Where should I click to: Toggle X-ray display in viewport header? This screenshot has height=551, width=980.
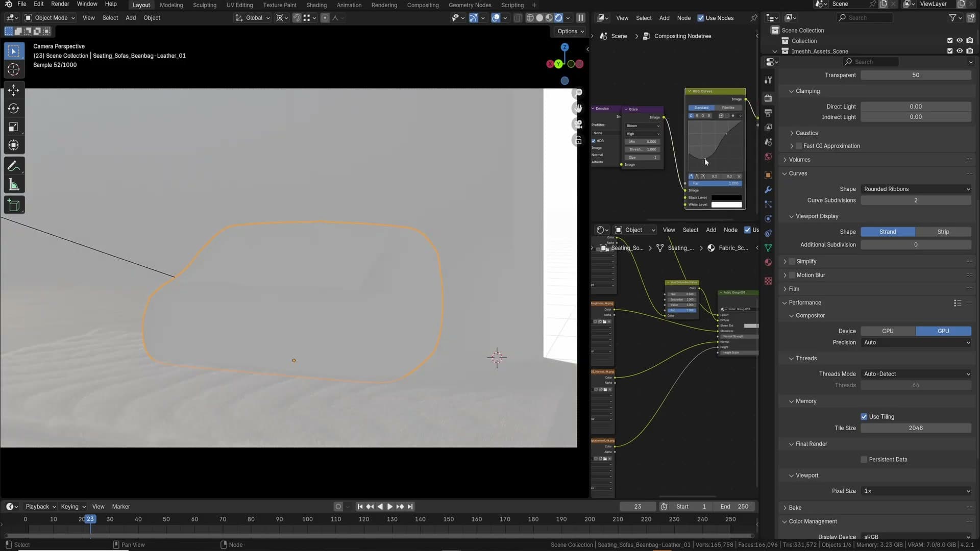click(518, 18)
